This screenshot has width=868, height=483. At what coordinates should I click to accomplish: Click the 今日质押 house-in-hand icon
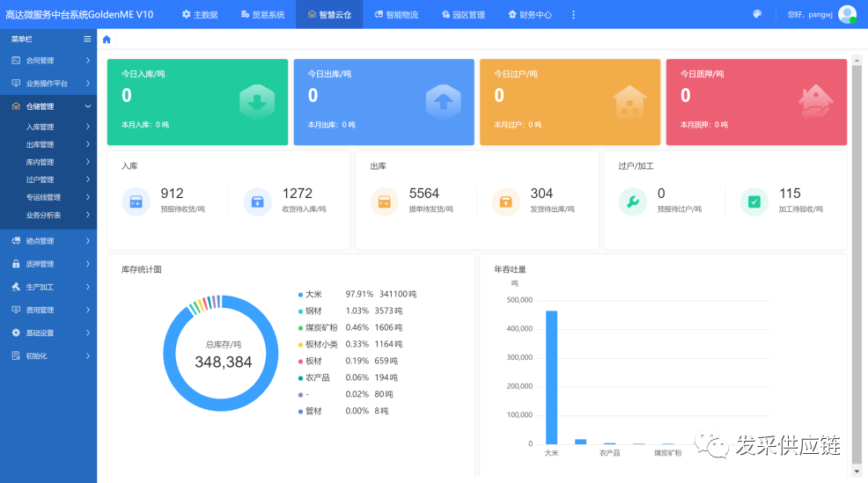pos(816,102)
